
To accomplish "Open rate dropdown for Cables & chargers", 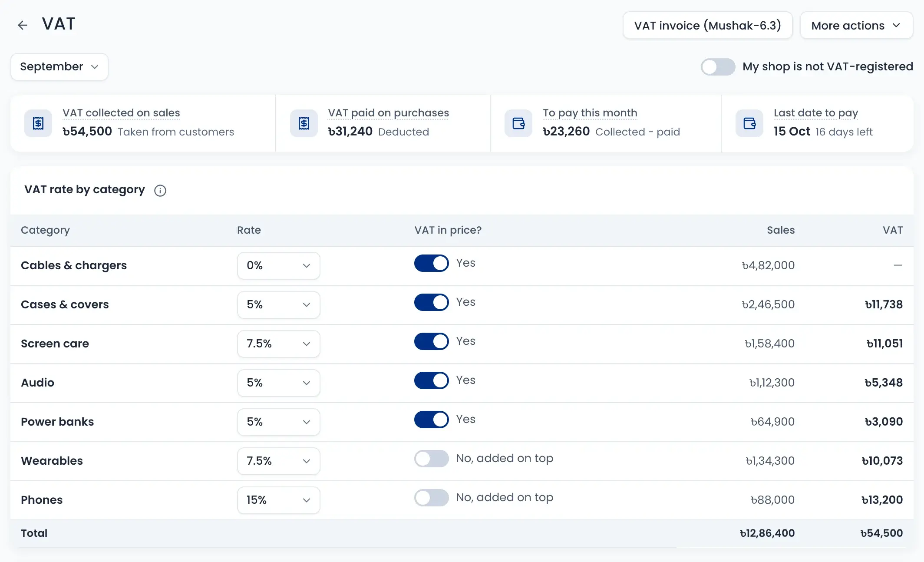I will point(279,266).
